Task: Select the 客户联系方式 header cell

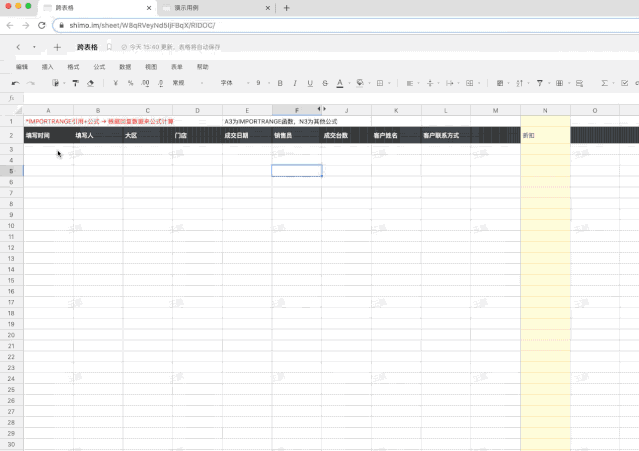Action: coord(446,135)
